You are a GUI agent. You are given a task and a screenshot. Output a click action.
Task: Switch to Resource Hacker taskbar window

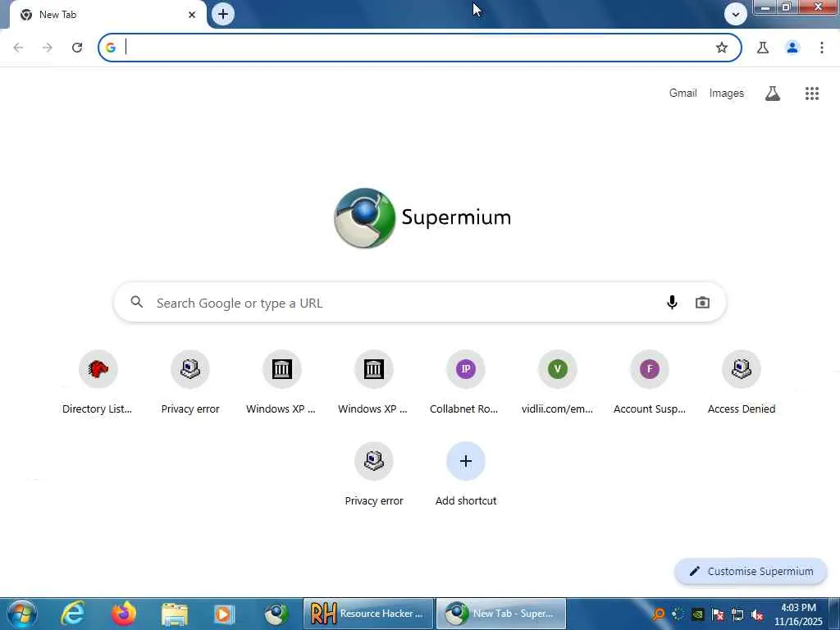point(368,614)
